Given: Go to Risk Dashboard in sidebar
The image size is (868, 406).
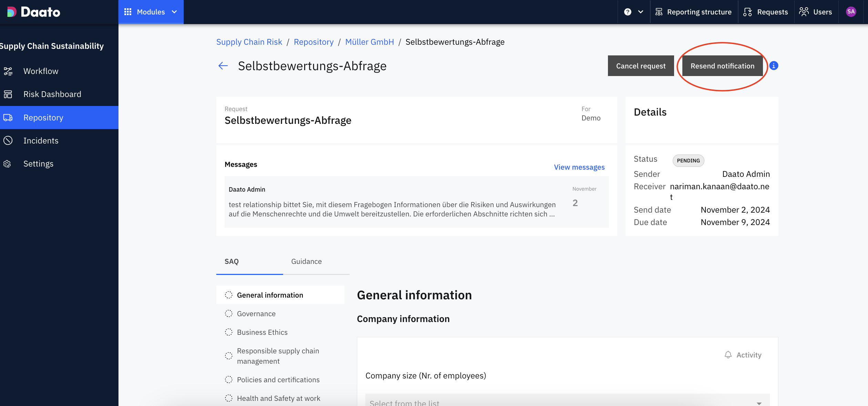Looking at the screenshot, I should click(52, 94).
